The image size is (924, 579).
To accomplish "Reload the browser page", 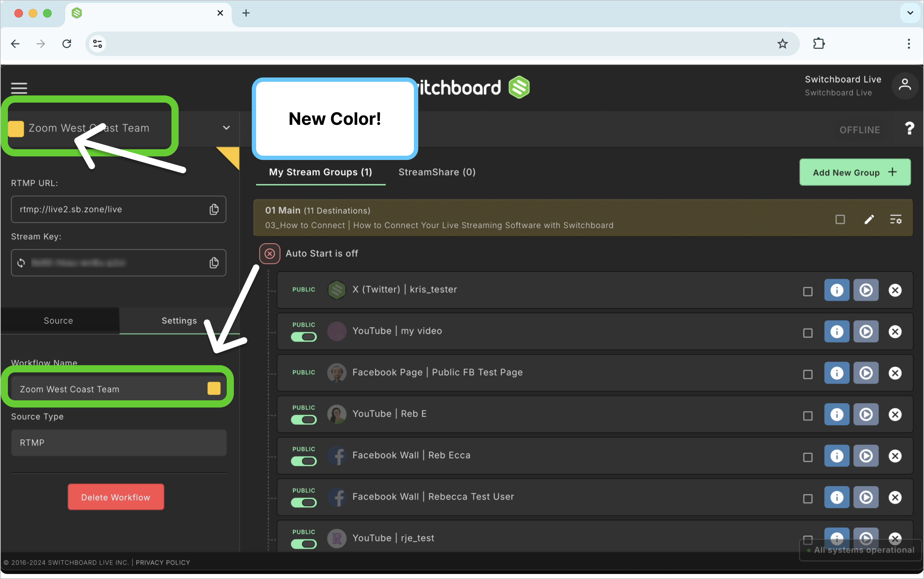I will 67,44.
